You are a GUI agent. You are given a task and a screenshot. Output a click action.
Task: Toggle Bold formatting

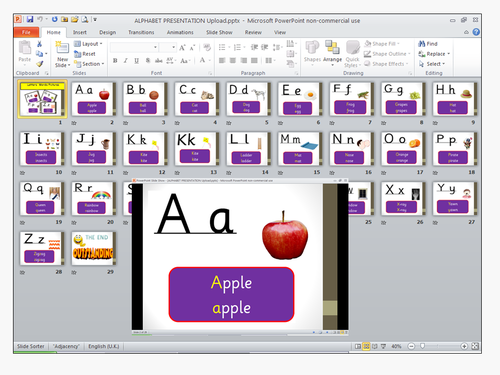coord(115,61)
